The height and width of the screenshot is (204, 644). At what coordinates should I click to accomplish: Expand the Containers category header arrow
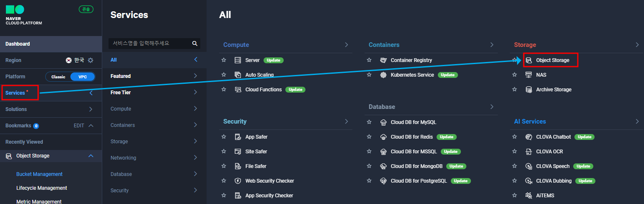(492, 45)
